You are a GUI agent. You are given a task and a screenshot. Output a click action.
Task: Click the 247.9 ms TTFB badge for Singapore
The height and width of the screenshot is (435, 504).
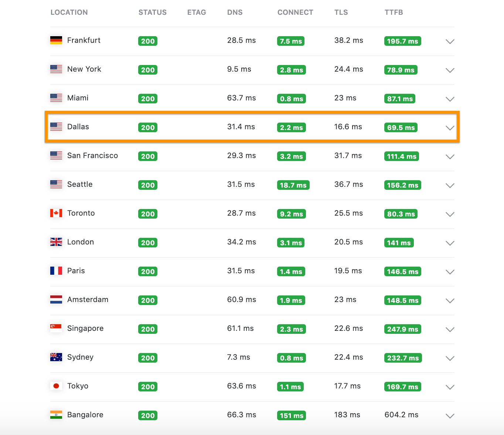coord(402,329)
